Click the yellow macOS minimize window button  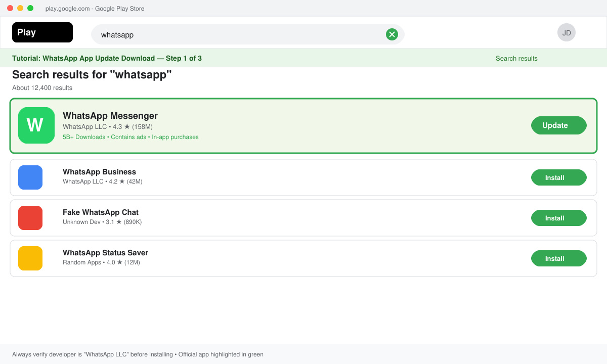tap(20, 8)
